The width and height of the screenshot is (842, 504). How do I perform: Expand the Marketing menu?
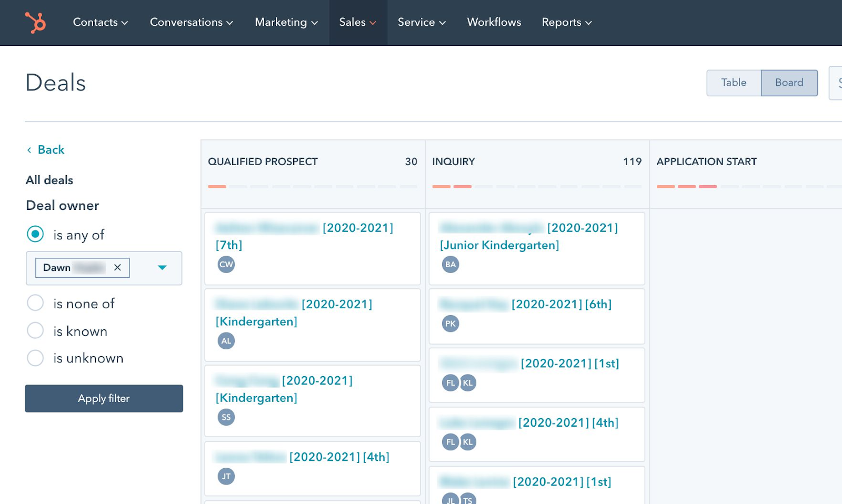[286, 22]
